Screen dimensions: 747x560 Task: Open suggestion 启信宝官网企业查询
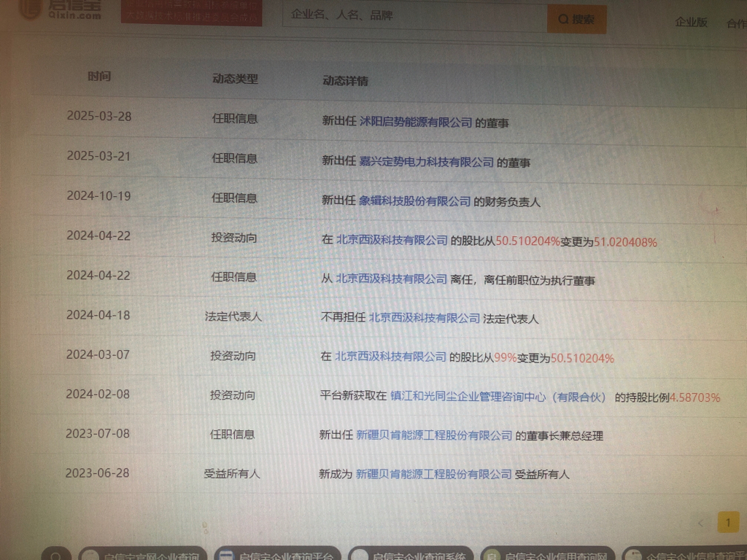click(142, 554)
